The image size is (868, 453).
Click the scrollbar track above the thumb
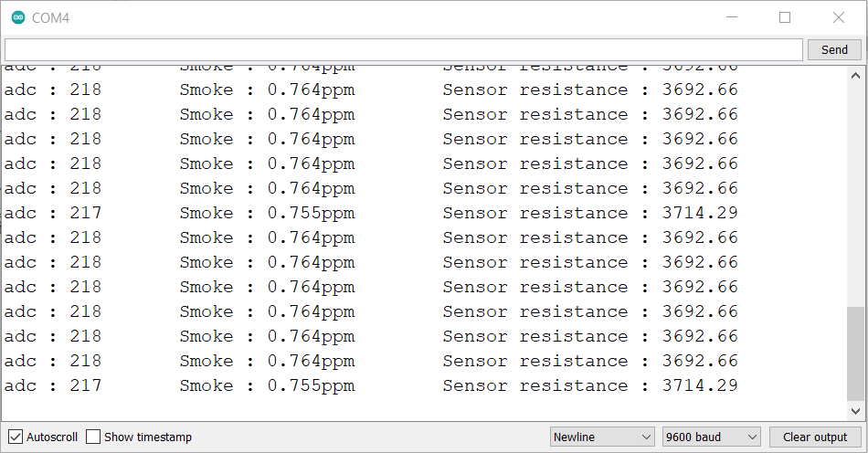[855, 194]
